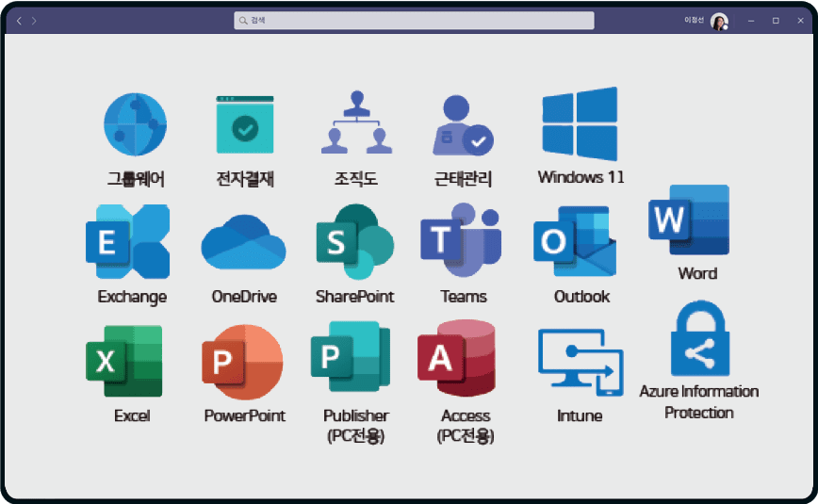Open the Outlook mail icon
Screen dimensions: 818x504
(575, 242)
